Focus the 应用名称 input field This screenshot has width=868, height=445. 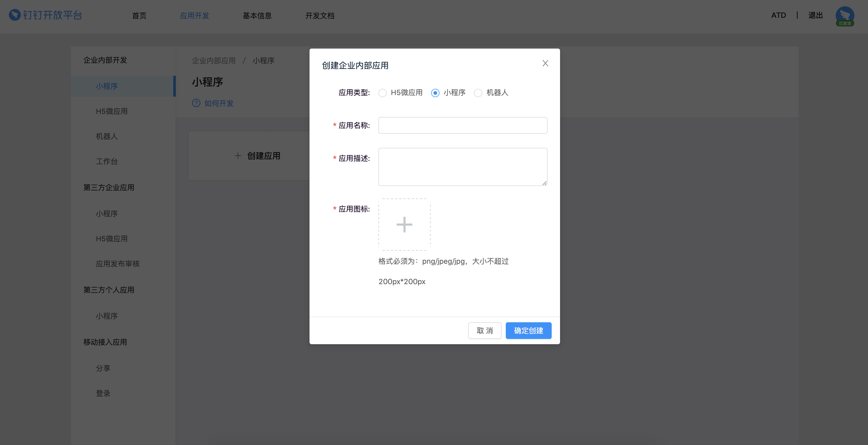point(463,125)
